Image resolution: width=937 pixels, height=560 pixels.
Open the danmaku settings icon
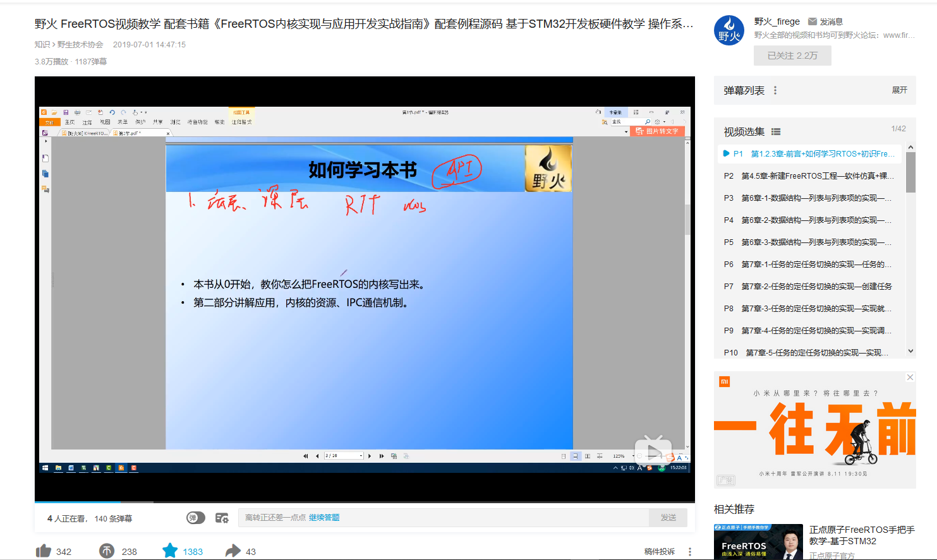tap(222, 518)
